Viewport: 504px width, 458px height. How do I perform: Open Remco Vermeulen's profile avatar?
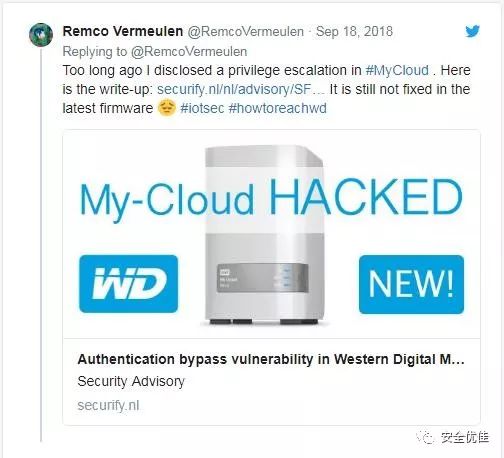point(41,35)
